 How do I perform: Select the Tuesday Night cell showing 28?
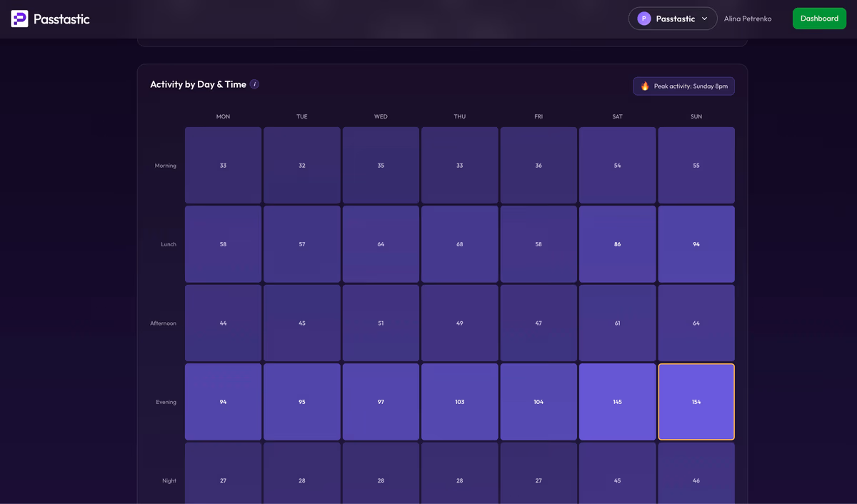coord(302,473)
